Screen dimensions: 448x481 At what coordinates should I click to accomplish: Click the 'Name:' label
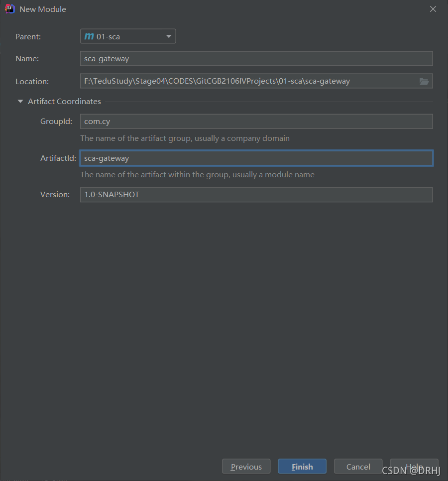coord(27,59)
